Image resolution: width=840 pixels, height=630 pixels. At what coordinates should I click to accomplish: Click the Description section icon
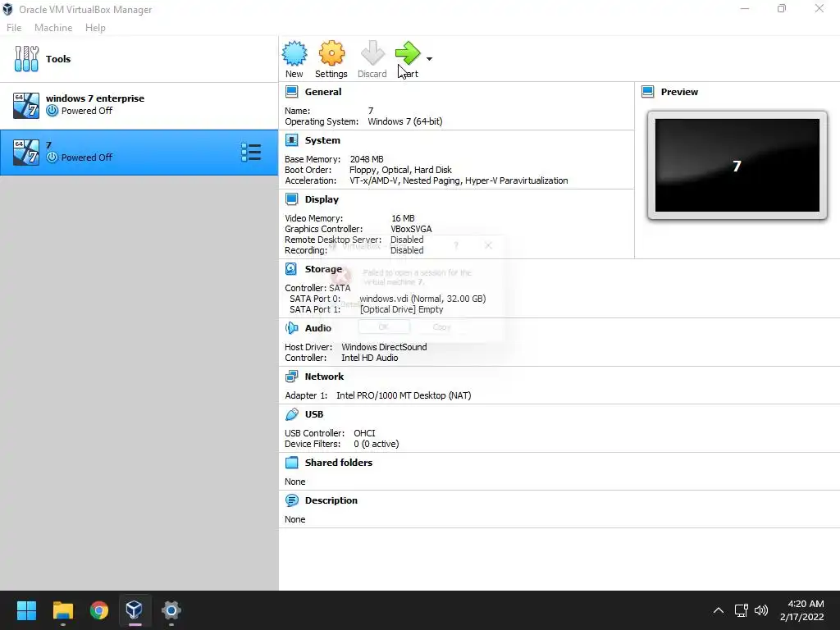pos(291,500)
